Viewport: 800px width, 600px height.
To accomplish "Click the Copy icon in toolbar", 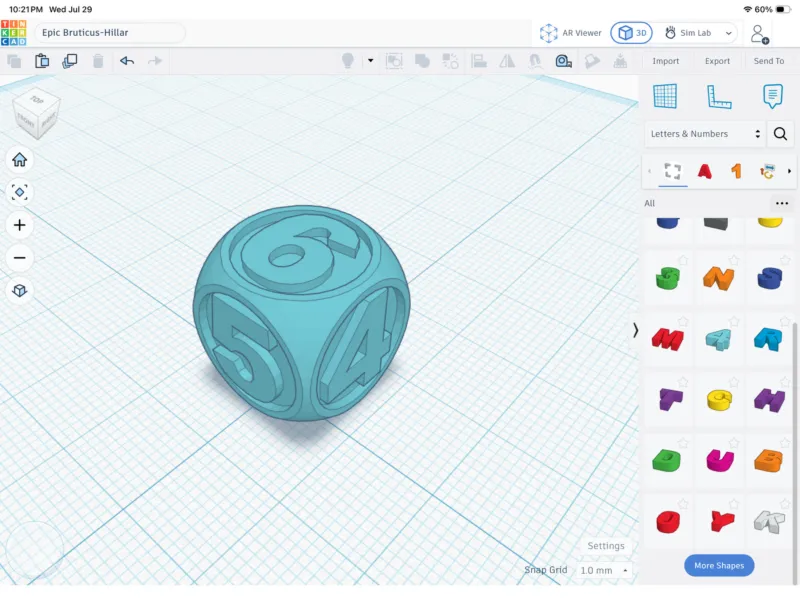I will (14, 61).
